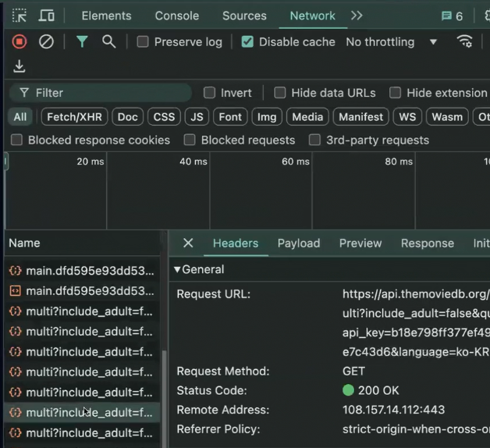The width and height of the screenshot is (490, 448).
Task: Tick the Invert checkbox
Action: coord(209,93)
